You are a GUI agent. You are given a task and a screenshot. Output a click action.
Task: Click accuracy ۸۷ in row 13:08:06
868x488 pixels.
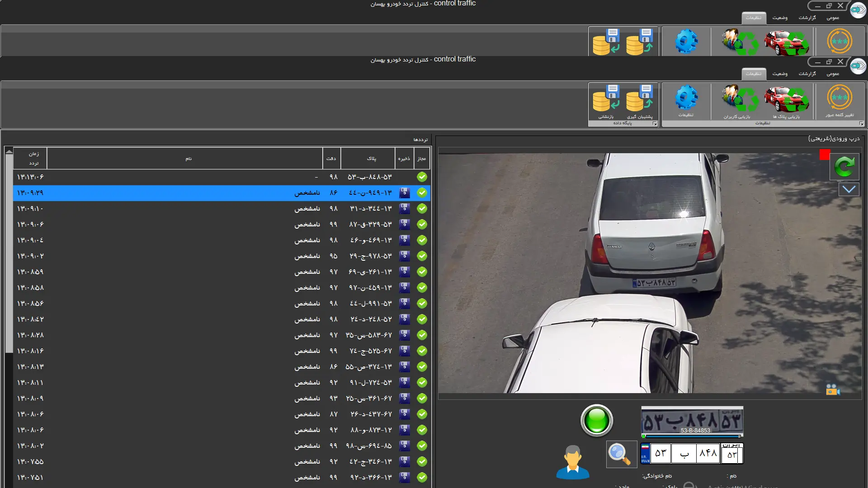click(334, 414)
